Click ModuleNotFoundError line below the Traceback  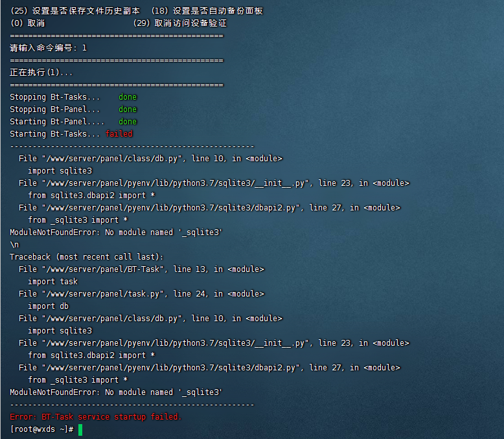coord(116,392)
